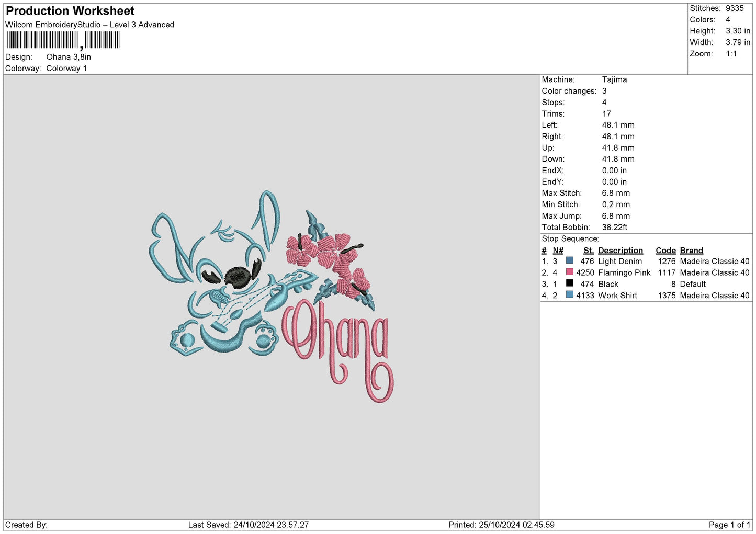Image resolution: width=756 pixels, height=534 pixels.
Task: Click the 'Brand' column header
Action: click(692, 251)
